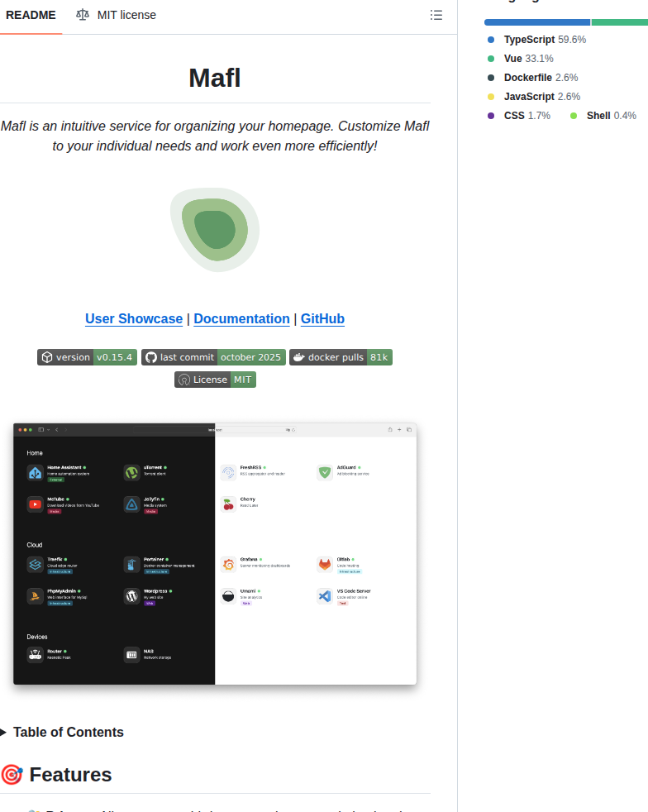Open the Mafl dashboard screenshot image
The width and height of the screenshot is (648, 812).
(215, 553)
